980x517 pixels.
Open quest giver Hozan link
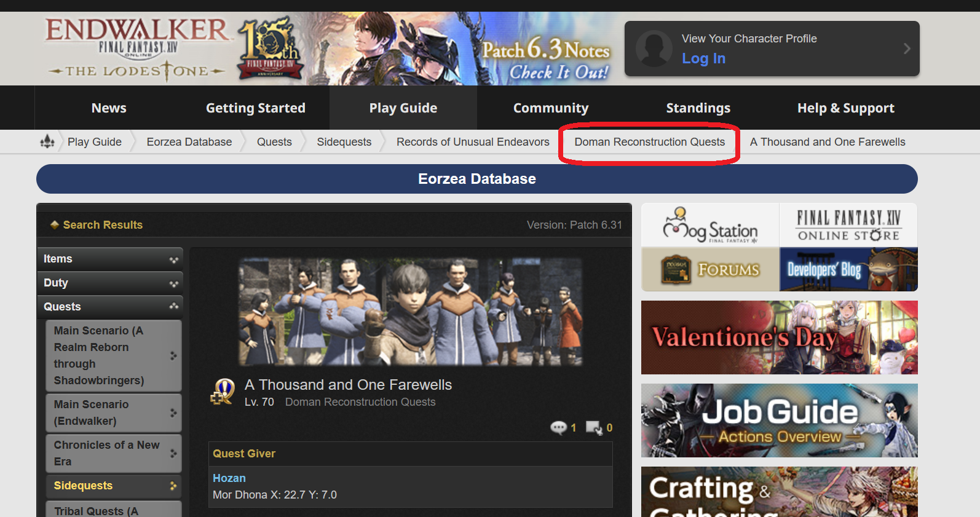point(229,478)
